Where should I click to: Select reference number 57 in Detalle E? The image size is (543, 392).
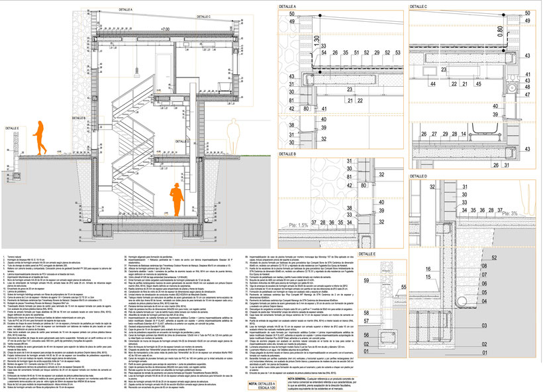tap(366, 321)
